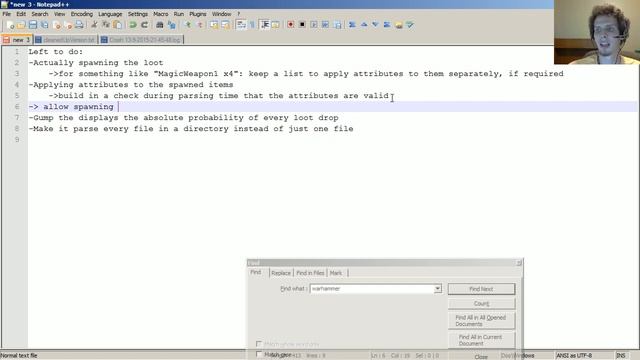Enable the Match whole word only checkbox

[x=258, y=344]
